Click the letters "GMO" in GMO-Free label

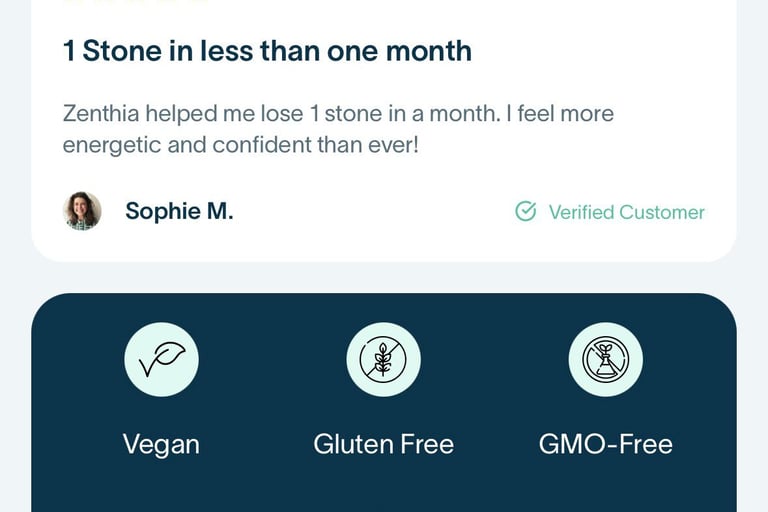coord(571,444)
